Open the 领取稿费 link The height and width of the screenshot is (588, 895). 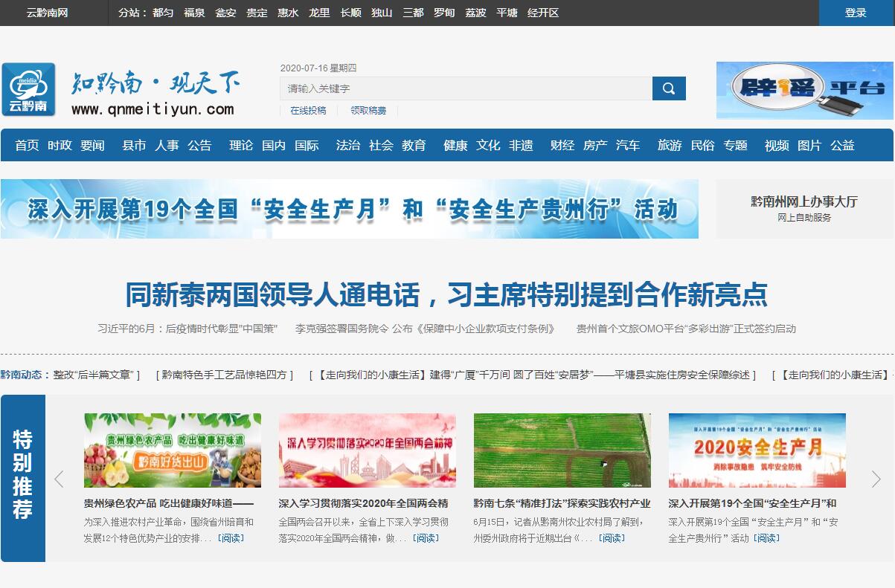point(368,111)
